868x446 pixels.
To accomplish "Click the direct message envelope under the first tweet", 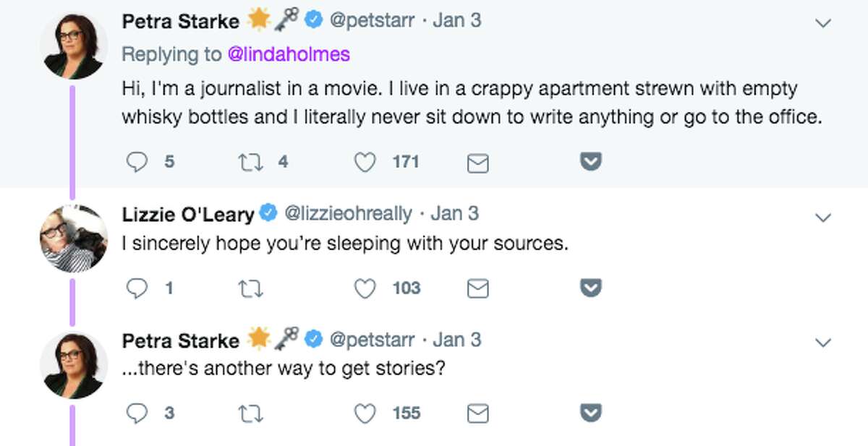I will 477,161.
